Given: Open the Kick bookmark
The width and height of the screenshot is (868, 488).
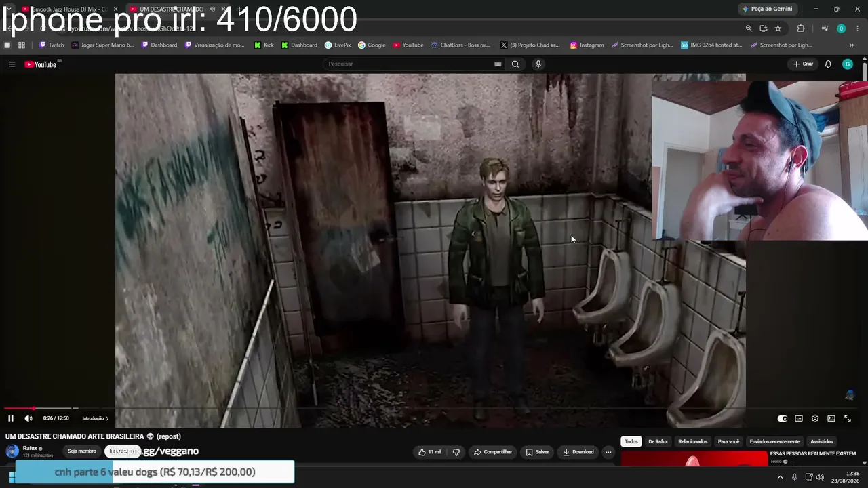Looking at the screenshot, I should pyautogui.click(x=264, y=45).
